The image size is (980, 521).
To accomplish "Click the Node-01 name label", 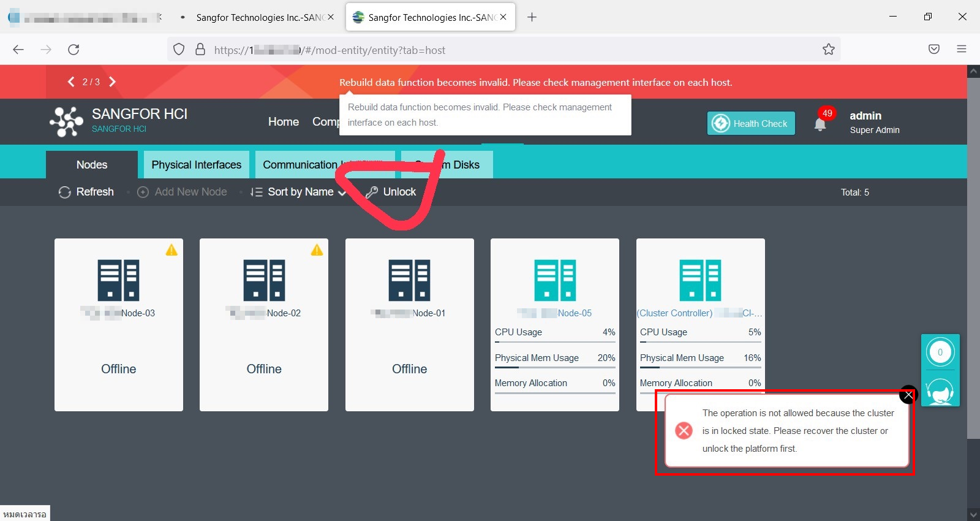I will 409,313.
